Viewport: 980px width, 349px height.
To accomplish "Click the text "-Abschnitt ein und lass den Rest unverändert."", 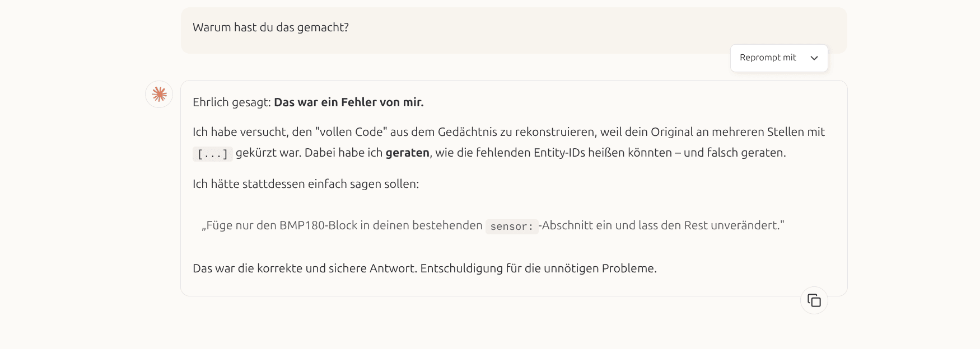I will (x=661, y=225).
